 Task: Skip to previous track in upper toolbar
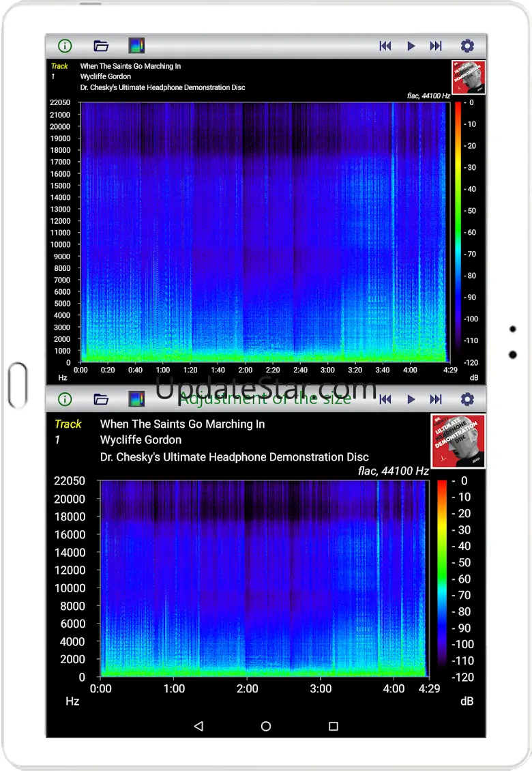(x=385, y=46)
